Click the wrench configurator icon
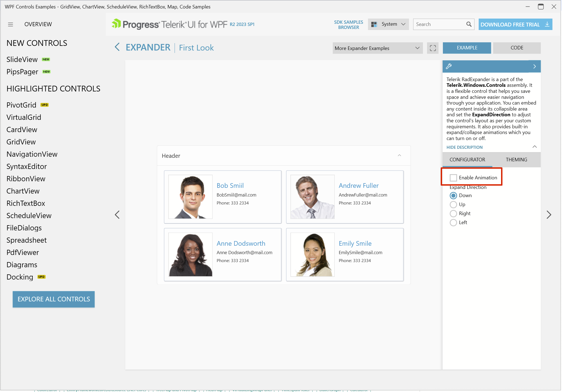Image resolution: width=562 pixels, height=392 pixels. click(x=449, y=66)
